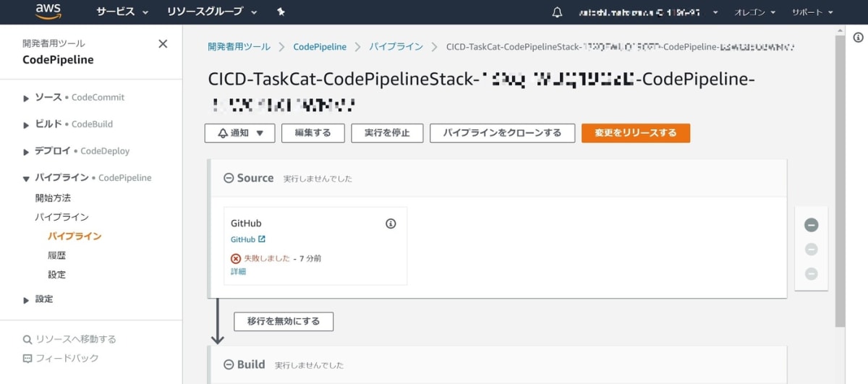Click the Source stage heading
Screen dimensions: 868x384
click(x=255, y=178)
